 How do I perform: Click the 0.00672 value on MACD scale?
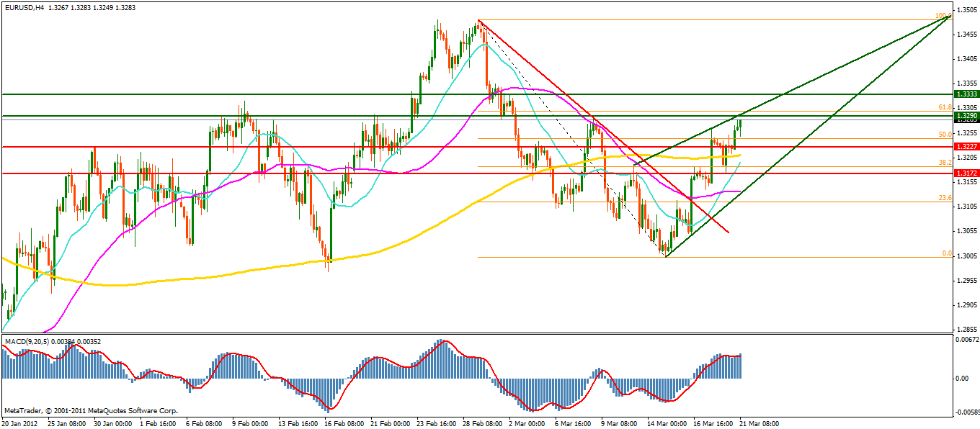[x=966, y=339]
